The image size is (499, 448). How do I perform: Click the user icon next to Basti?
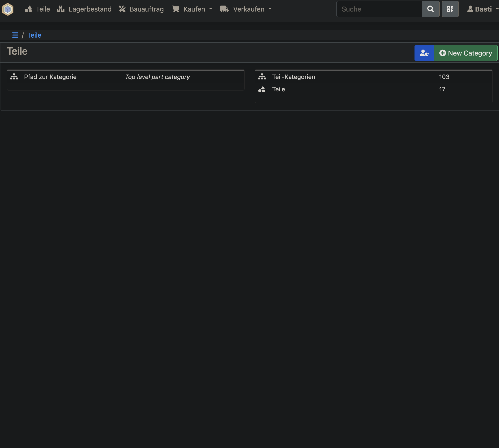[x=470, y=9]
